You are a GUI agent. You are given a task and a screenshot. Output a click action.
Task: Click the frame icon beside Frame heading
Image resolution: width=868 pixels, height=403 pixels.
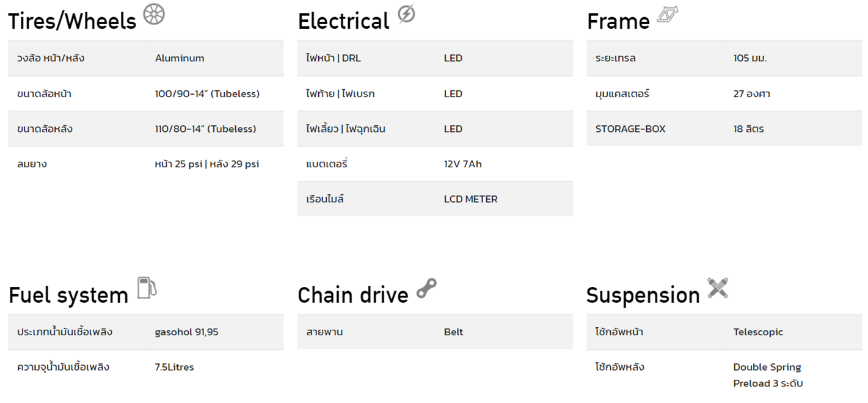(668, 15)
